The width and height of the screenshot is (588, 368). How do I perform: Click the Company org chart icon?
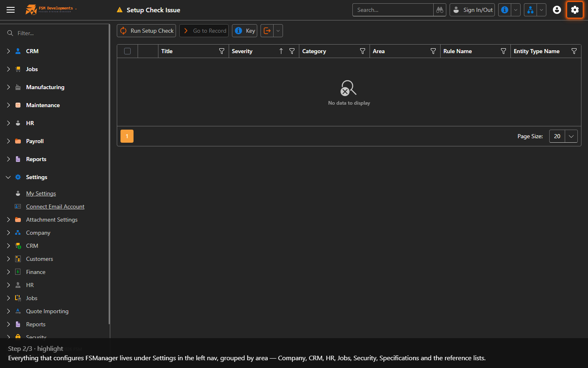point(18,233)
